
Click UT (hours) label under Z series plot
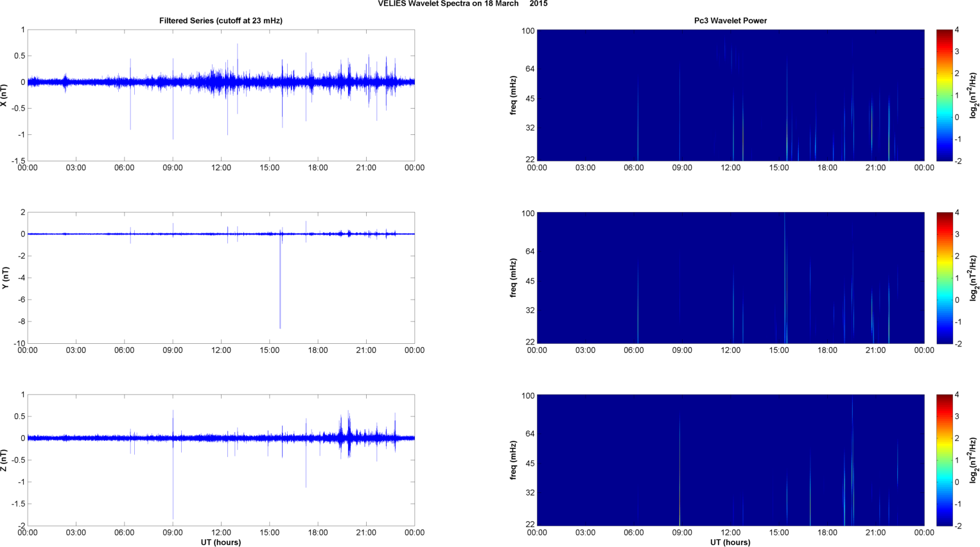[x=221, y=543]
